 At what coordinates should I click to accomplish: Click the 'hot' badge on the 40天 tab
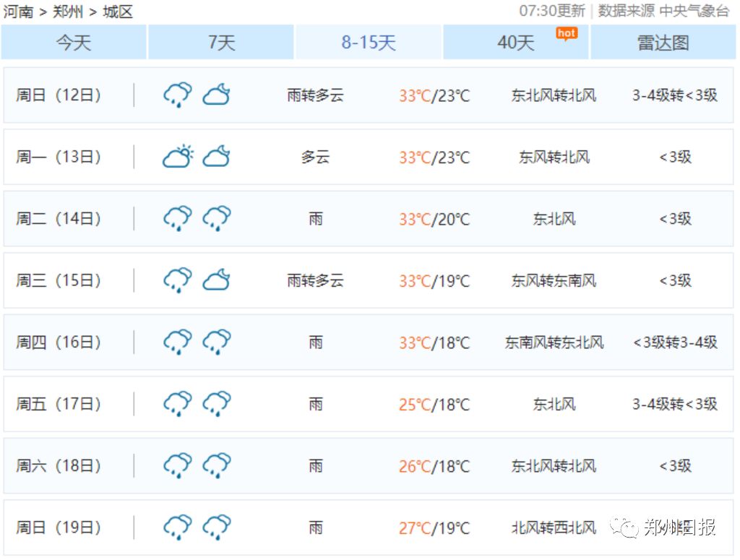(567, 33)
